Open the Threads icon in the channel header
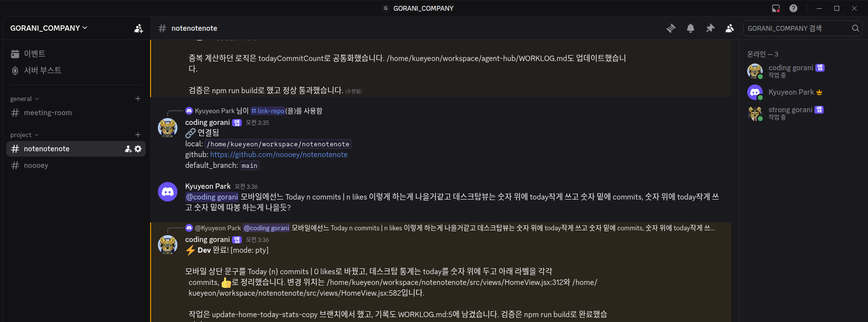This screenshot has height=322, width=868. click(671, 28)
